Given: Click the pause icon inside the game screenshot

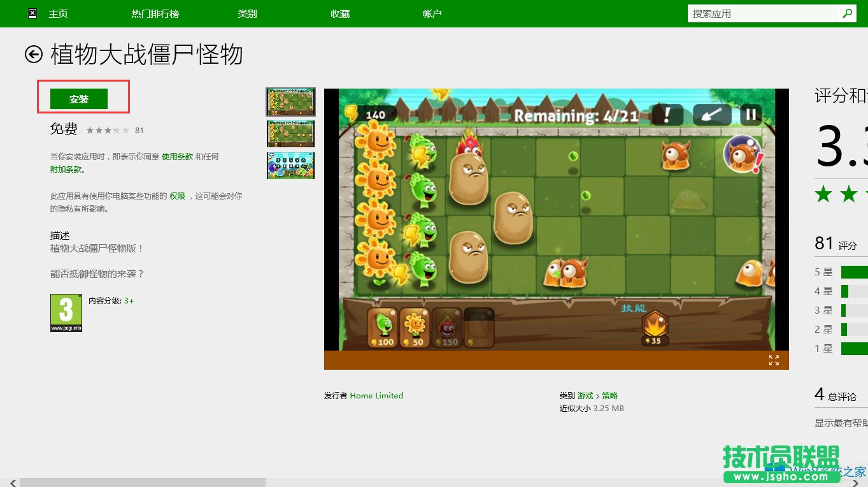Looking at the screenshot, I should pyautogui.click(x=751, y=115).
